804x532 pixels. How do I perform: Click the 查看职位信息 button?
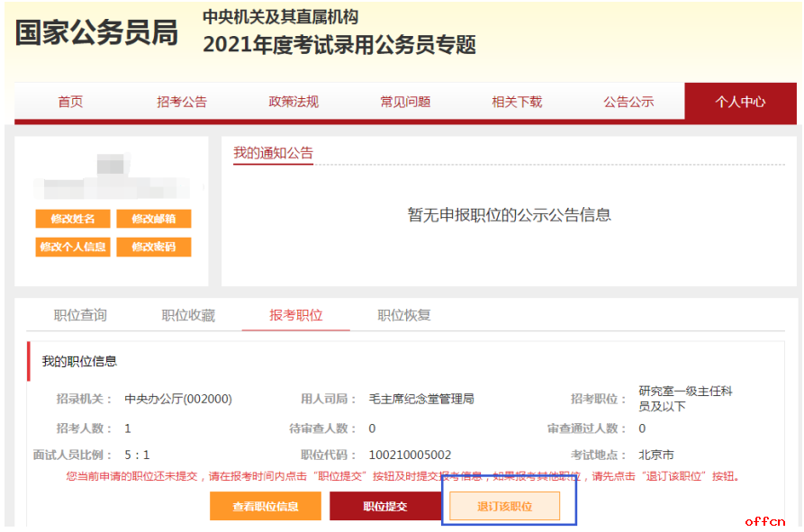point(266,506)
